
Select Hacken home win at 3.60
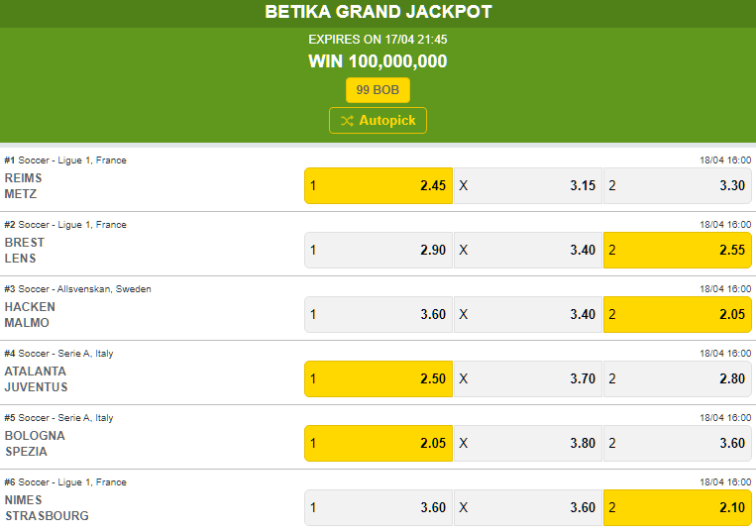tap(378, 314)
